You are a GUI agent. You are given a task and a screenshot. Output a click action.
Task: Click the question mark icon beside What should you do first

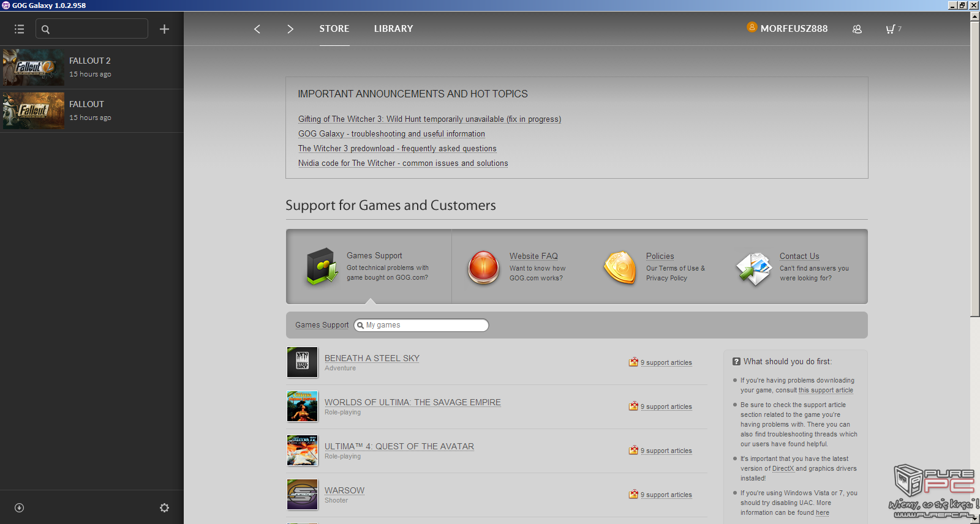coord(736,362)
